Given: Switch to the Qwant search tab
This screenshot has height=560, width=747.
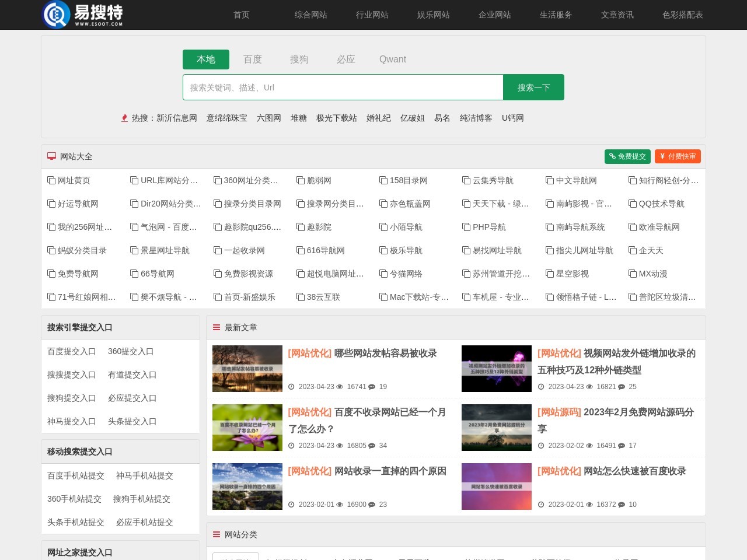Looking at the screenshot, I should point(393,60).
